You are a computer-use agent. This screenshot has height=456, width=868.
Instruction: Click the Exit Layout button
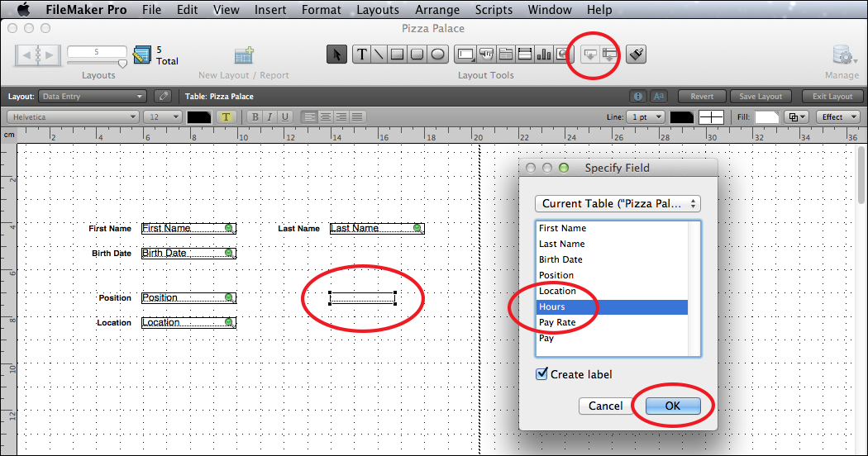point(832,97)
